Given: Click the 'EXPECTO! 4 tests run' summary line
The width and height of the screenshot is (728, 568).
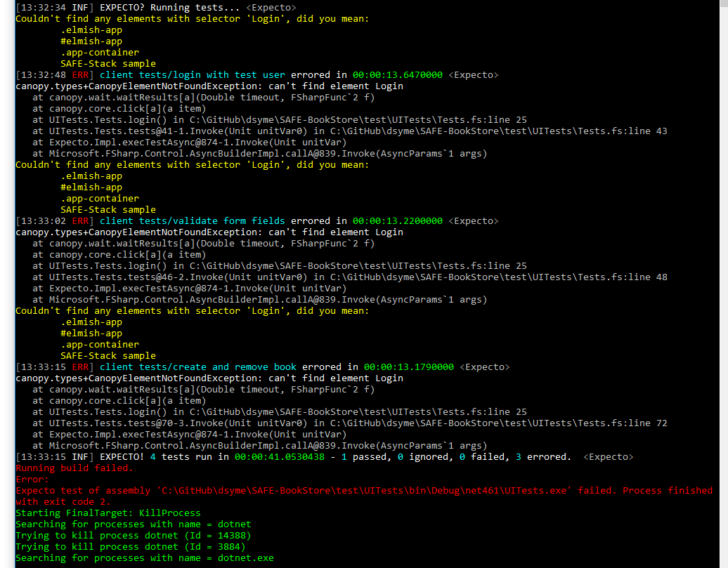Looking at the screenshot, I should 325,457.
